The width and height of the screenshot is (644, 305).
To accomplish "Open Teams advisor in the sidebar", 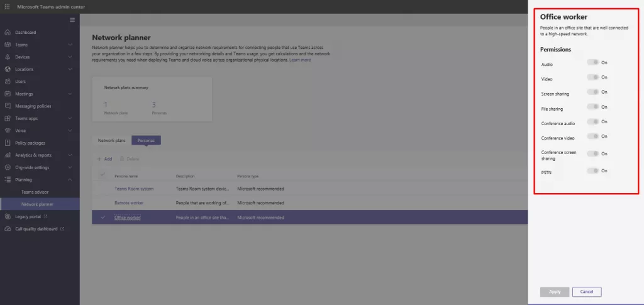I will point(35,192).
